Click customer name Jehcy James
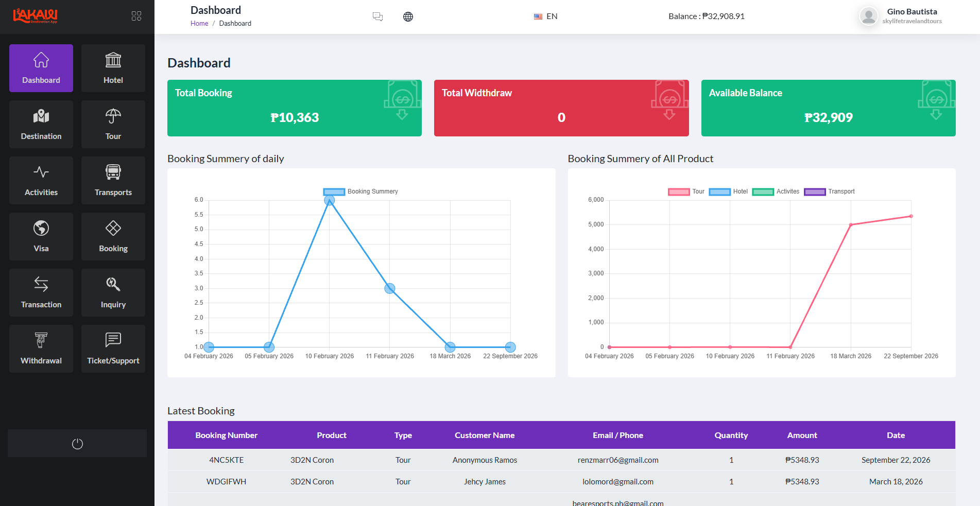 pos(485,482)
